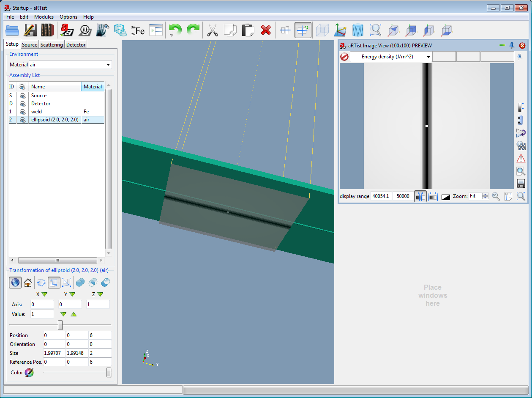Viewport: 532px width, 398px height.
Task: Click the Material column header
Action: tap(93, 87)
